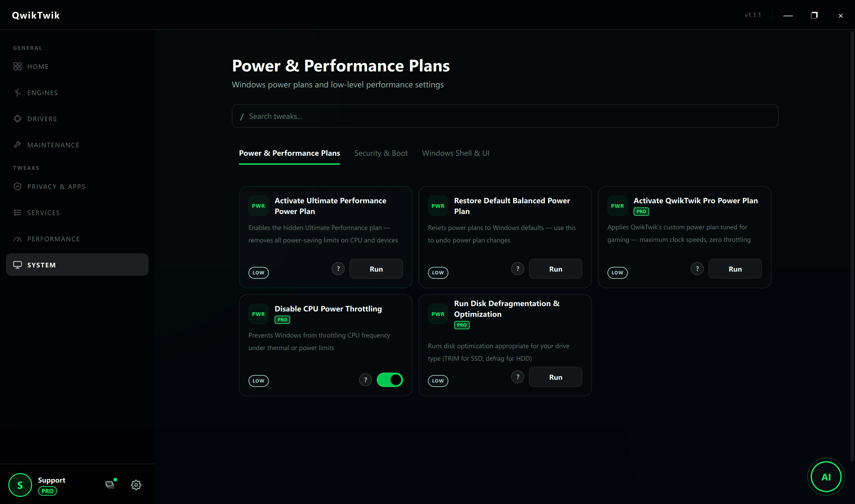Run Activate Ultimate Performance Power Plan

[376, 269]
